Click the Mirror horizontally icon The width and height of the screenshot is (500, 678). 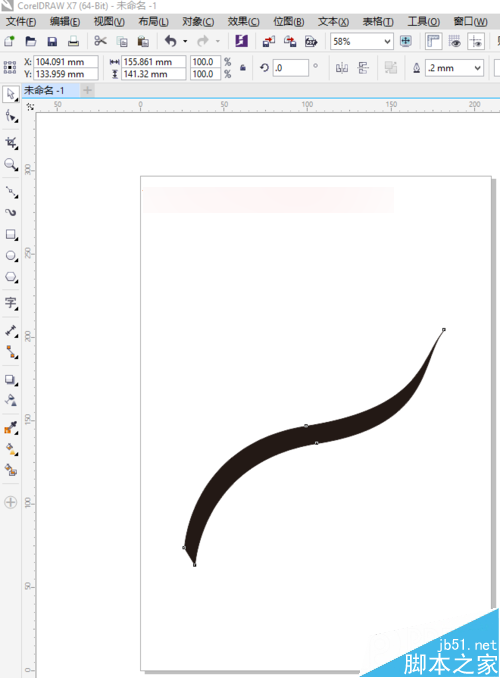[x=342, y=68]
